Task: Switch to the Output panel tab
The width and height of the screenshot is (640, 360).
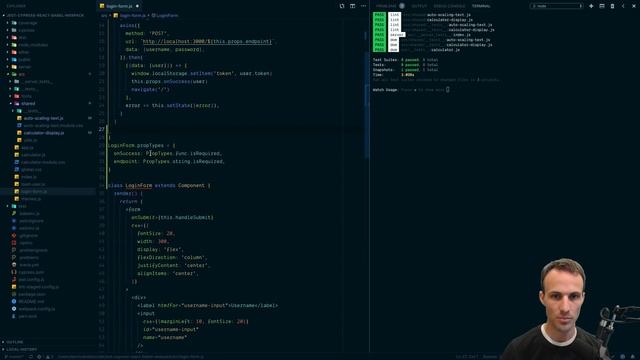Action: point(419,6)
